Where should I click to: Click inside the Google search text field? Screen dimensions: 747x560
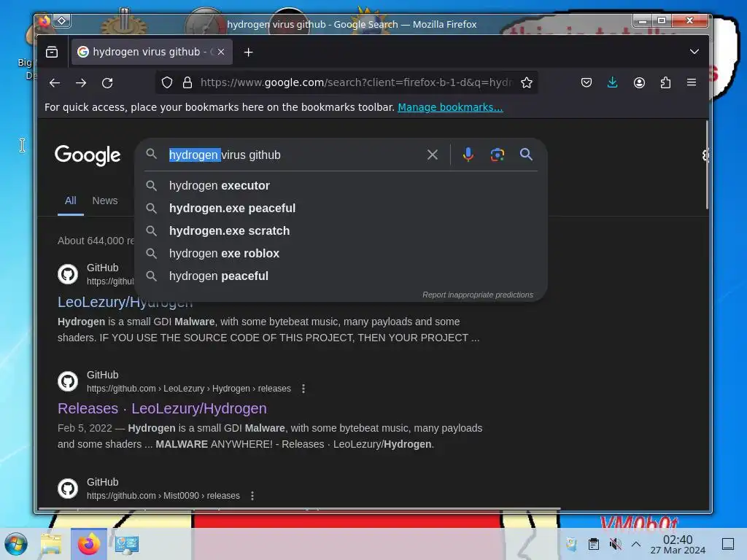pyautogui.click(x=295, y=155)
